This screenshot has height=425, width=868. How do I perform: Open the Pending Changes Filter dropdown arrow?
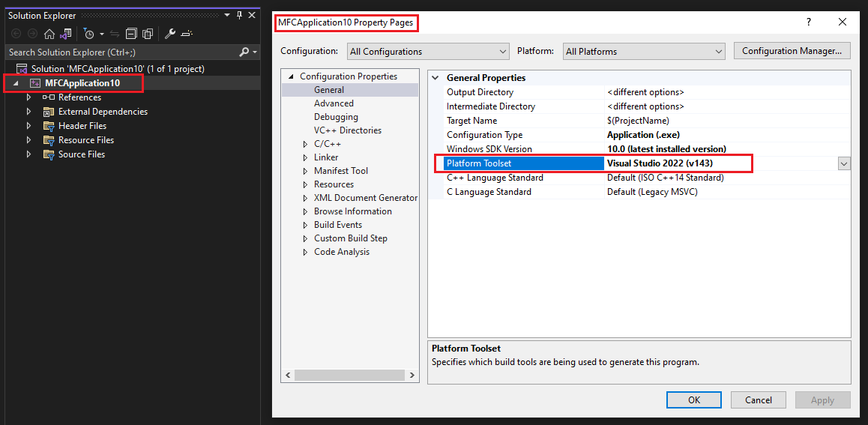pyautogui.click(x=101, y=34)
